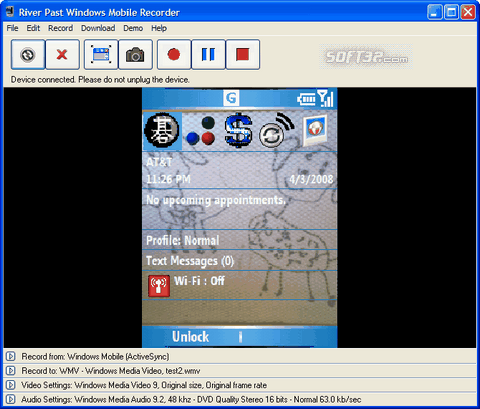Image resolution: width=480 pixels, height=409 pixels.
Task: Click Audio Settings: Windows Media Audio 9.2 text
Action: click(191, 399)
